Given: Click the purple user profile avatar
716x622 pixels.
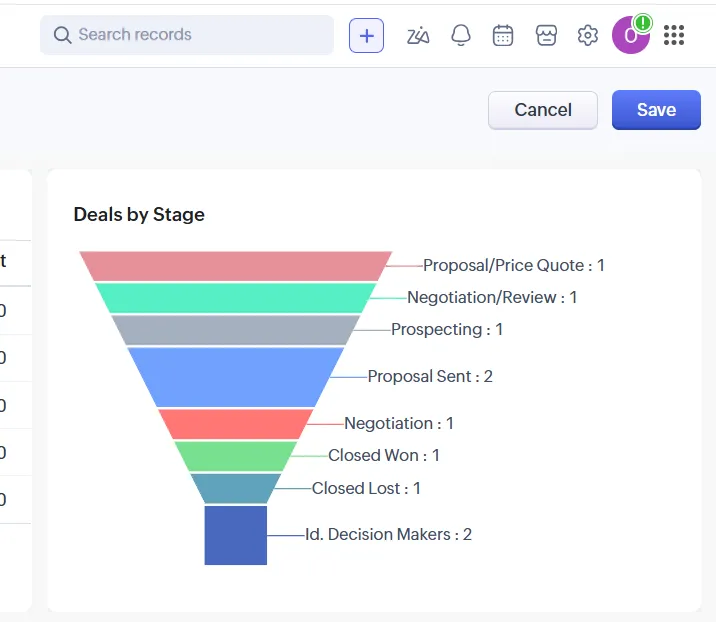Looking at the screenshot, I should (631, 36).
